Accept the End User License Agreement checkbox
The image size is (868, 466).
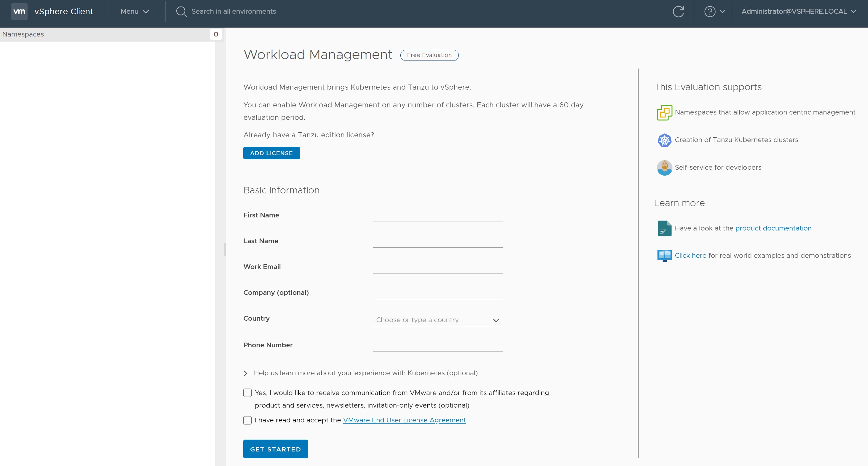tap(247, 420)
